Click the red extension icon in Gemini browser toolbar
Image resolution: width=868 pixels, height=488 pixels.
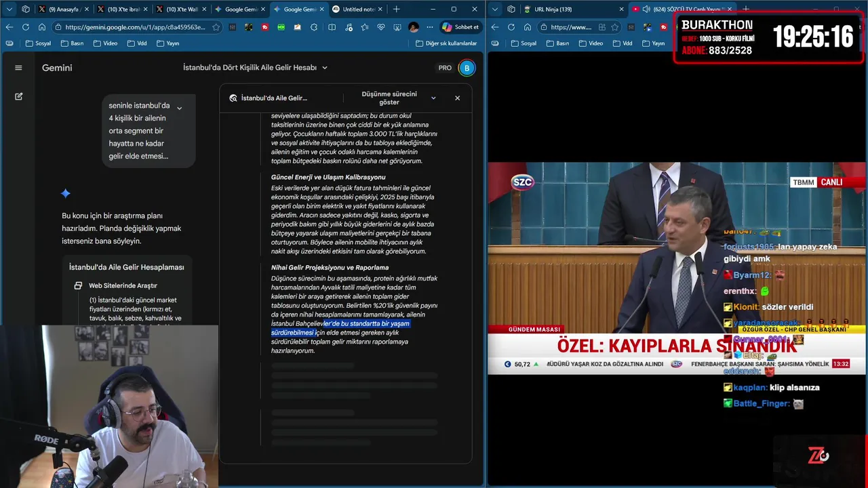point(265,27)
